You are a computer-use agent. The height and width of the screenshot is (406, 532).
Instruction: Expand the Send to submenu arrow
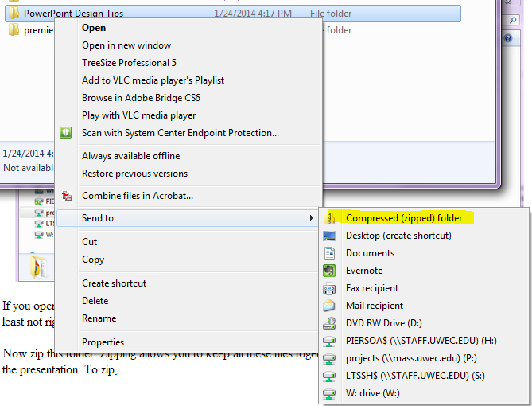tap(312, 218)
